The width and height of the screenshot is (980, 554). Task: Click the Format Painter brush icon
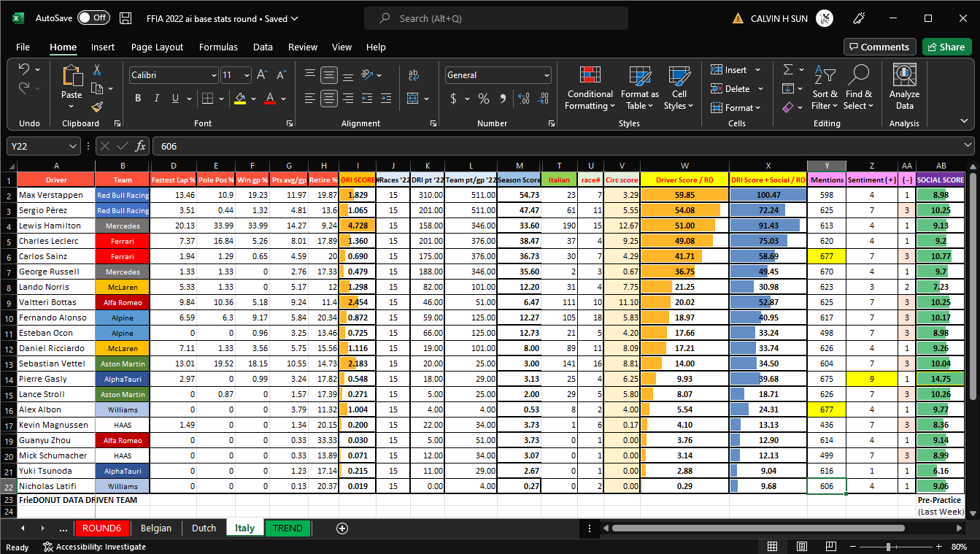pos(96,107)
